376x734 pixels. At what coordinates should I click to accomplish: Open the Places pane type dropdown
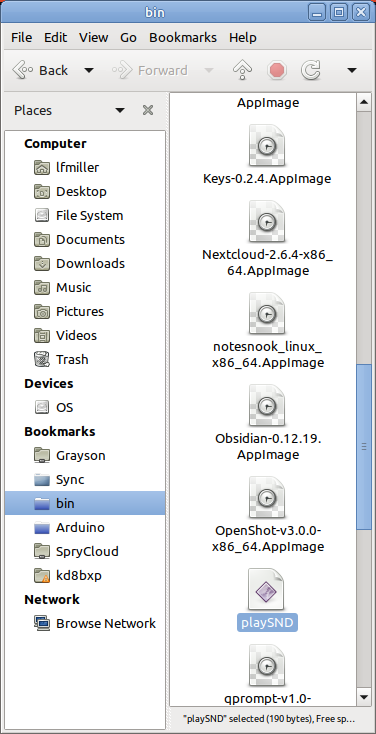point(120,110)
